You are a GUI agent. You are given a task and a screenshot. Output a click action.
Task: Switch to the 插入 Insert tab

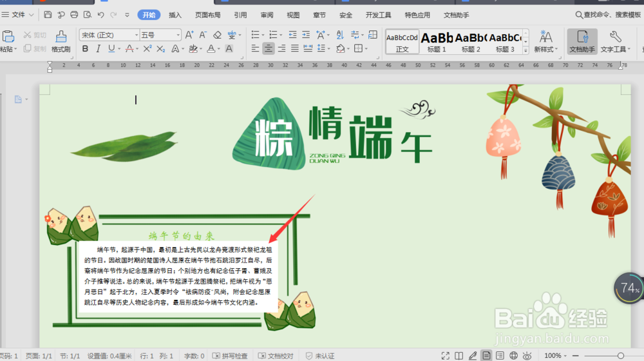tap(175, 15)
